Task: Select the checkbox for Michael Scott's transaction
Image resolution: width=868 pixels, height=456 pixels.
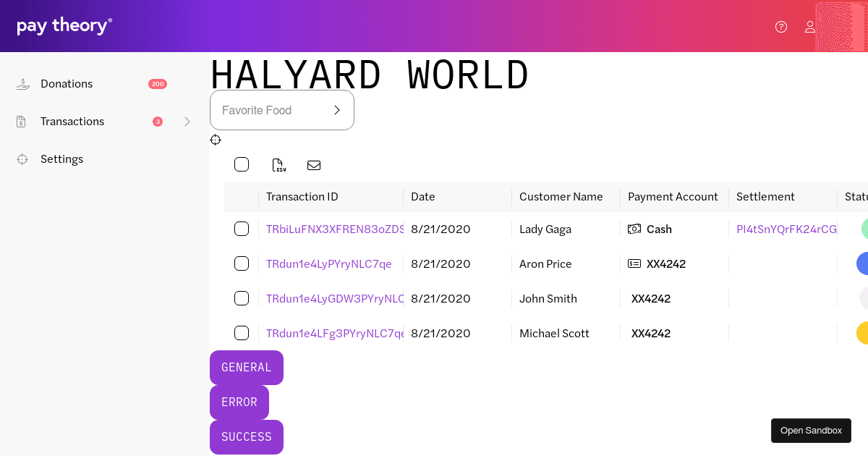Action: 242,333
